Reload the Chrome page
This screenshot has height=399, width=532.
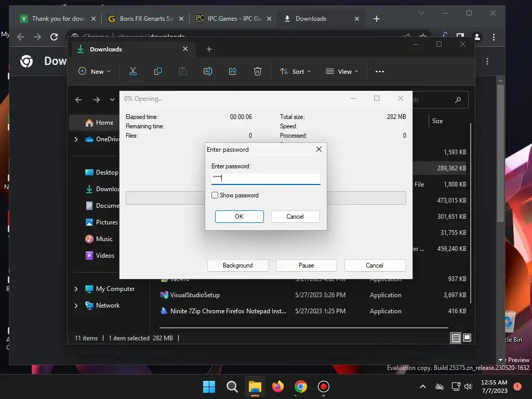pyautogui.click(x=54, y=37)
